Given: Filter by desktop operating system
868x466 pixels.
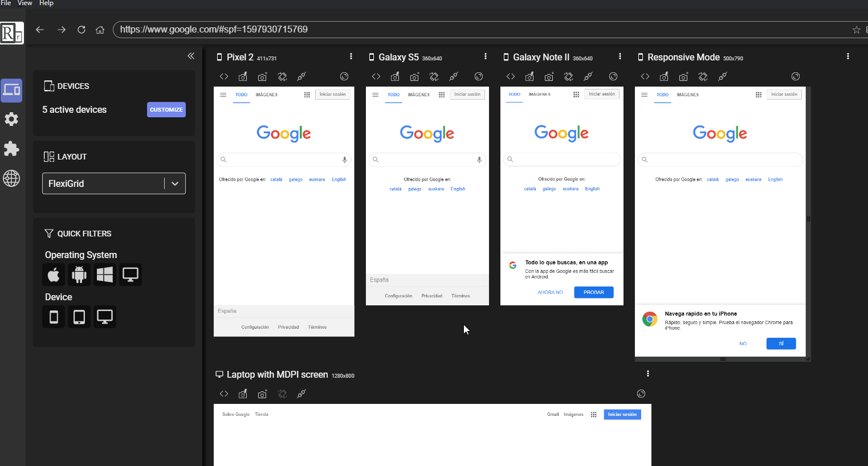Looking at the screenshot, I should (x=131, y=275).
